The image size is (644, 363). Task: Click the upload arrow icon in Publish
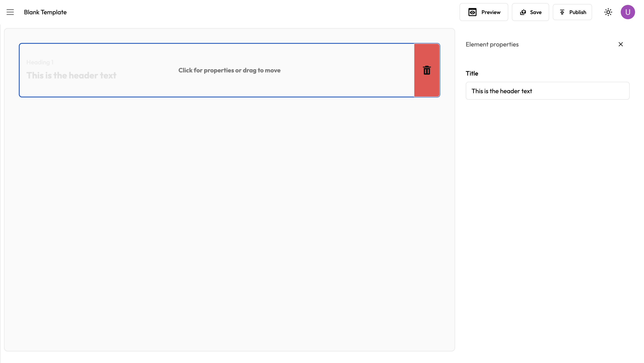tap(562, 12)
